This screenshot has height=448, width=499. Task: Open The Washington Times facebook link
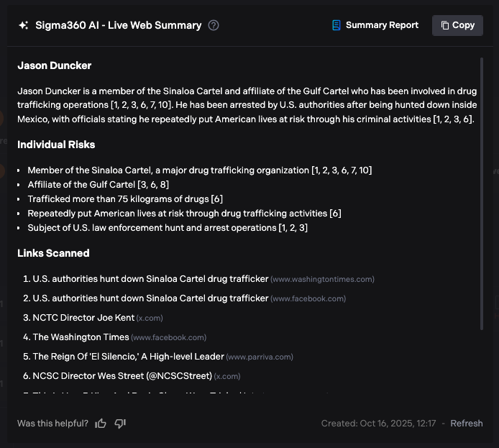coord(81,337)
